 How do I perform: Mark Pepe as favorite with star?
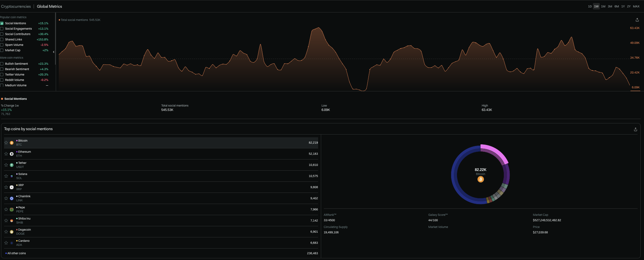[x=6, y=209]
